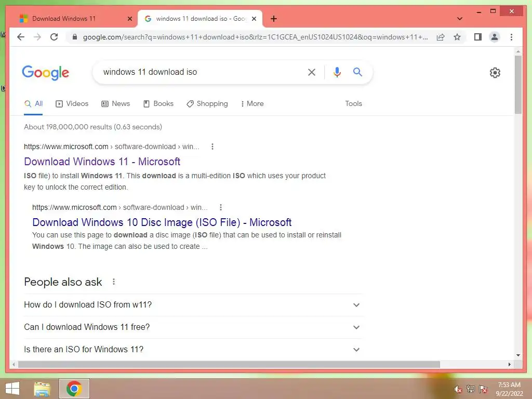Close the windows 11 download iso tab
The height and width of the screenshot is (399, 532).
pyautogui.click(x=254, y=19)
